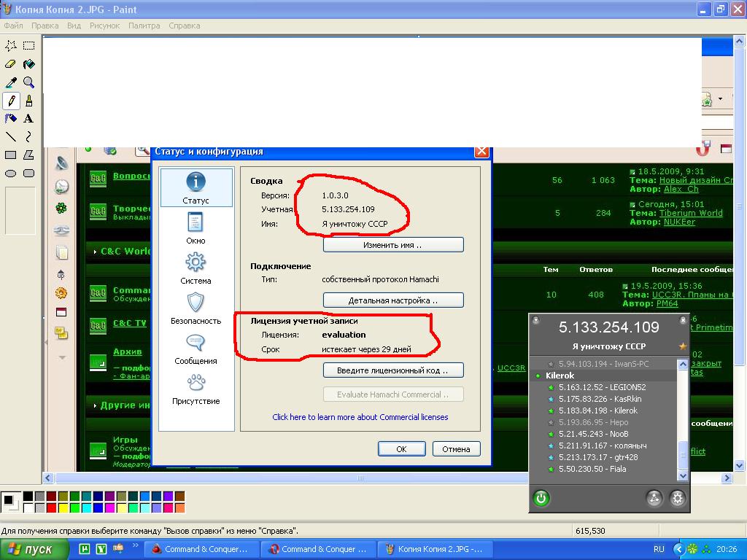Image resolution: width=747 pixels, height=560 pixels.
Task: Open the Правка menu
Action: tap(44, 26)
